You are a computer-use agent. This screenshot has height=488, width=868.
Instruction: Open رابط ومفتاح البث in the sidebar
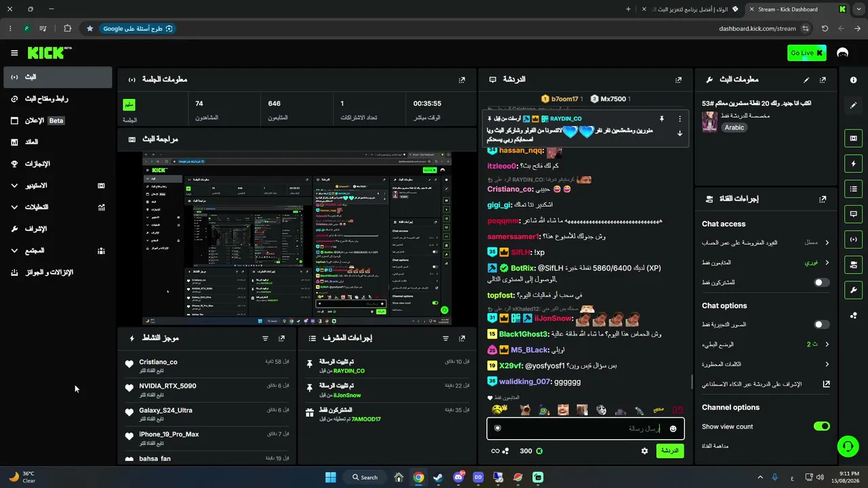pos(58,99)
